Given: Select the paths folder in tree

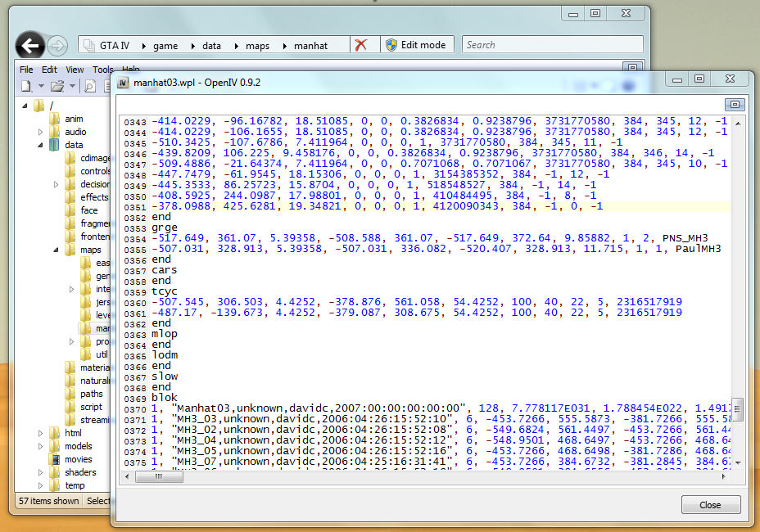Looking at the screenshot, I should (x=91, y=394).
